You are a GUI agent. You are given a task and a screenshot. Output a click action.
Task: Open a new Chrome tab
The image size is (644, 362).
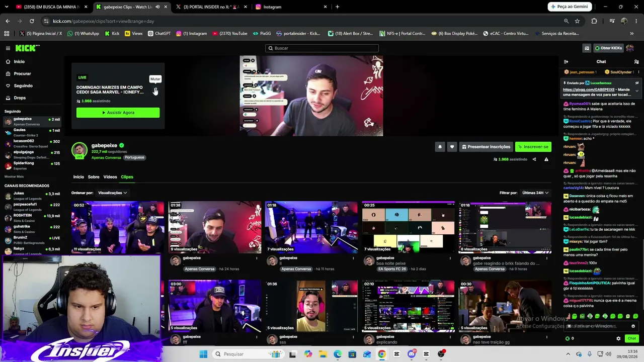(337, 7)
